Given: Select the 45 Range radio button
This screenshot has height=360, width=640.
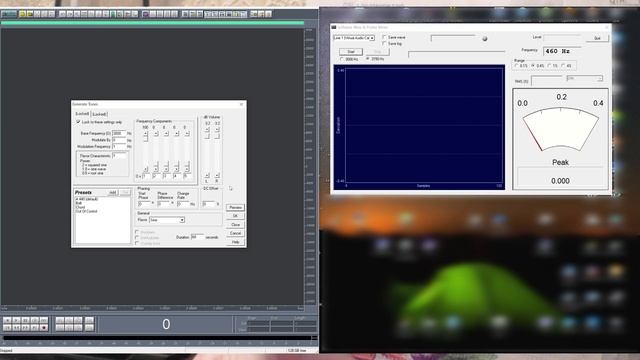Looking at the screenshot, I should pyautogui.click(x=563, y=65).
